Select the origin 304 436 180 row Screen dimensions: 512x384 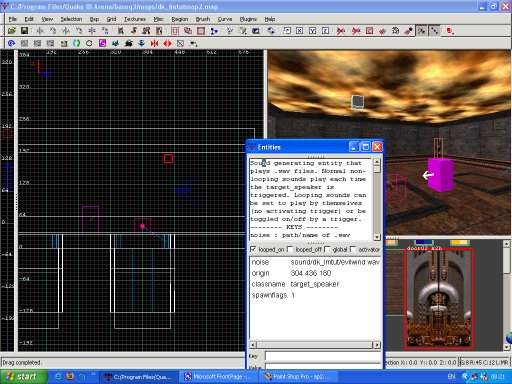click(315, 273)
